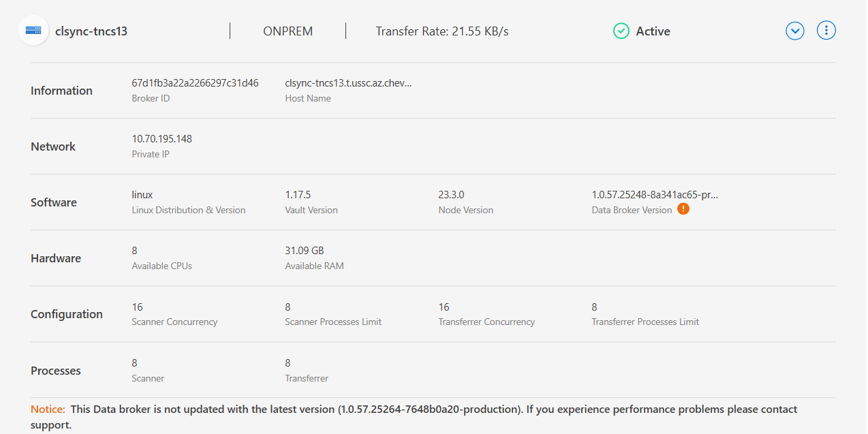Select the Hardware section heading

[x=55, y=258]
